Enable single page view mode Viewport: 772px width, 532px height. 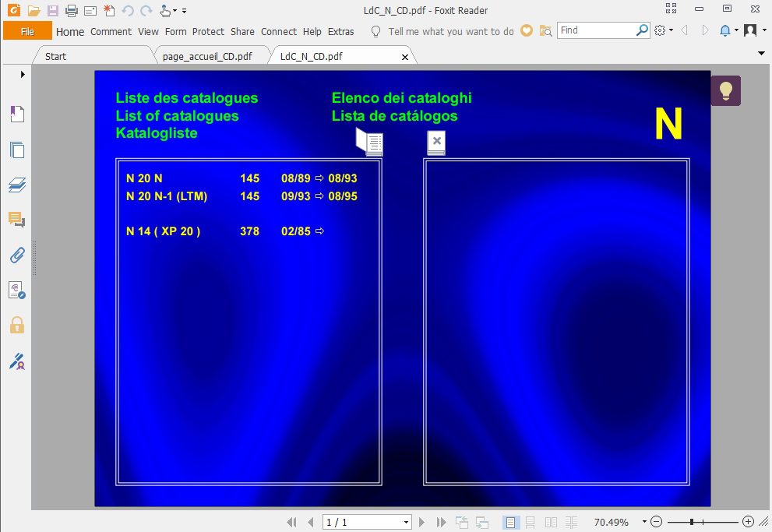510,522
